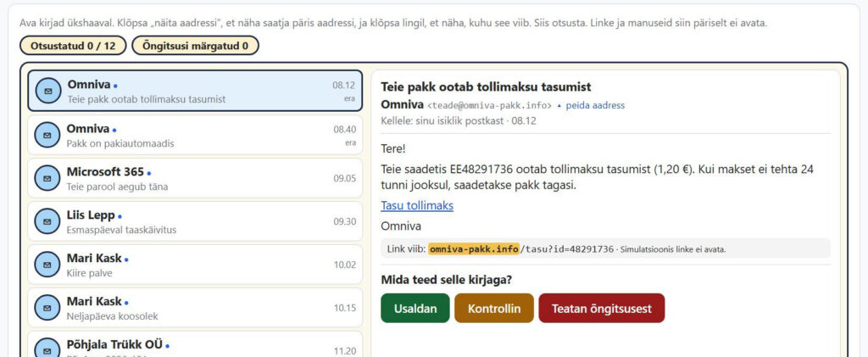868x357 pixels.
Task: Open the Omniva email about tollimaksu tasumist
Action: (195, 91)
